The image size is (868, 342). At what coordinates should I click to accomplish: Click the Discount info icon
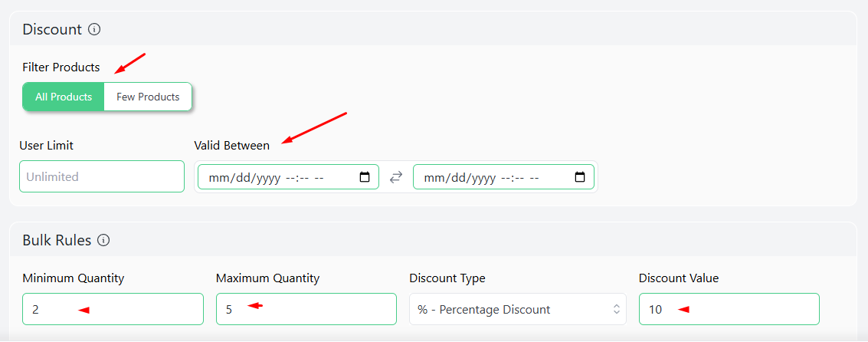(x=94, y=29)
